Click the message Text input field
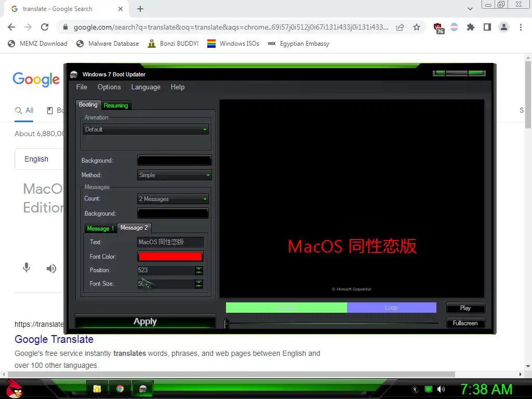 170,242
